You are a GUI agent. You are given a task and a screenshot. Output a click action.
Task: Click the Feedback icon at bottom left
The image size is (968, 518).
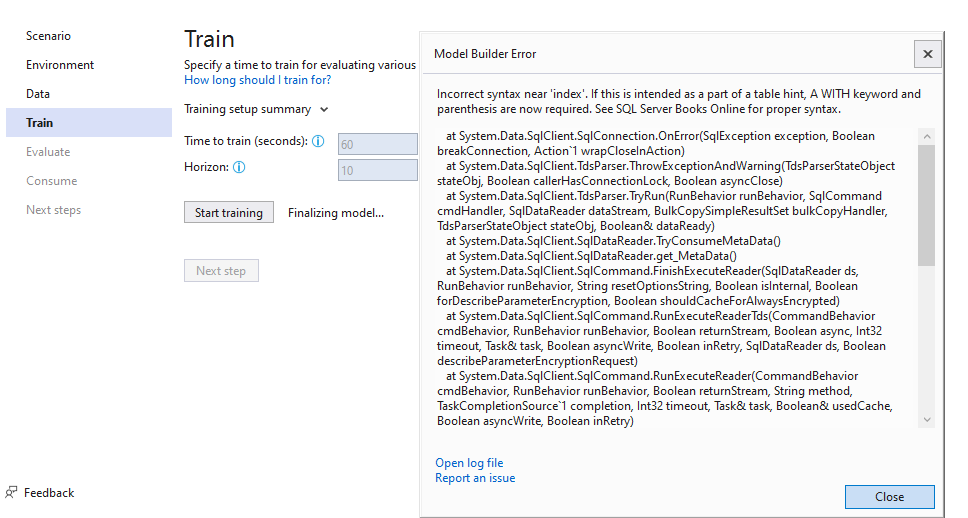11,493
